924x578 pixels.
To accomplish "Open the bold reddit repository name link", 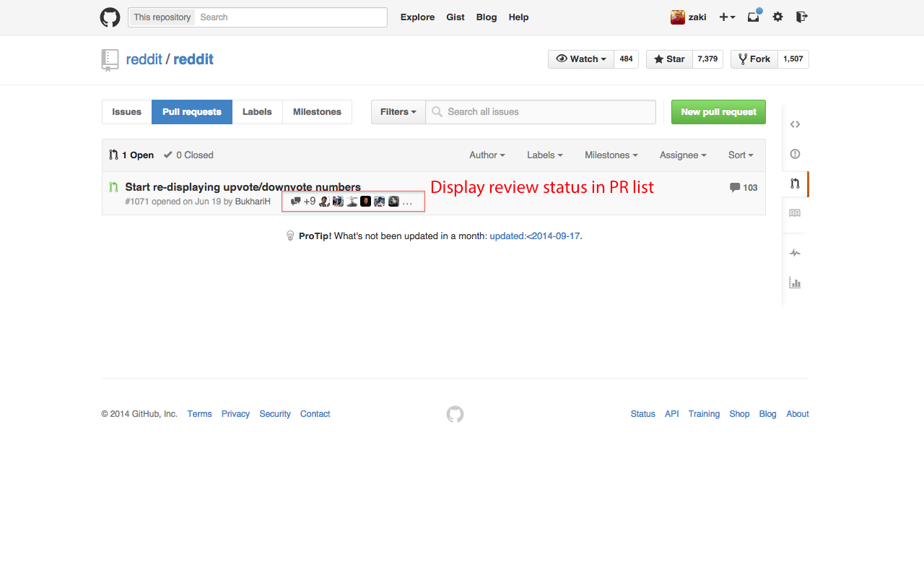I will coord(193,59).
